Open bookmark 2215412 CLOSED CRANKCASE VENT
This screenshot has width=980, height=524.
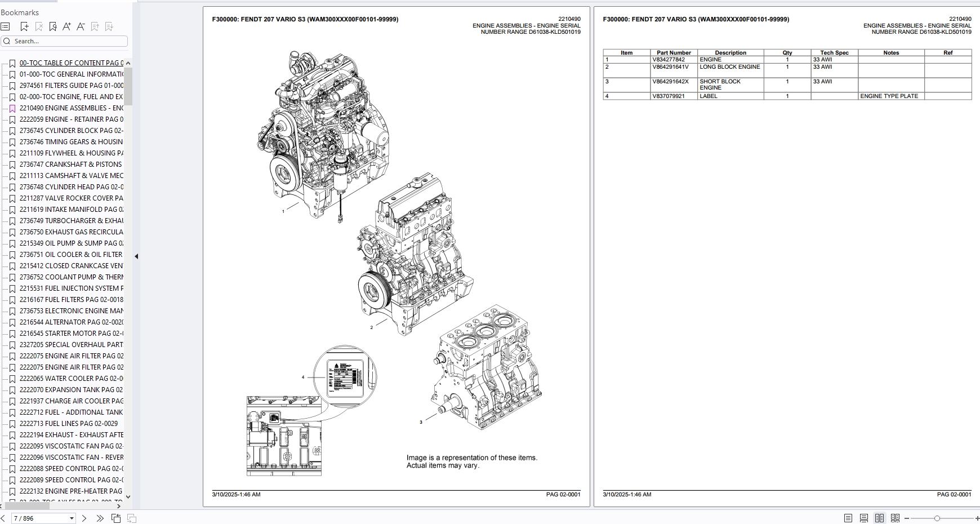pos(71,266)
